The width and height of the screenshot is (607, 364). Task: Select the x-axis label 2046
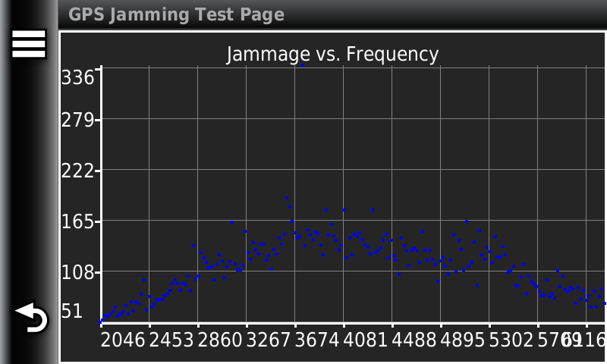[123, 340]
